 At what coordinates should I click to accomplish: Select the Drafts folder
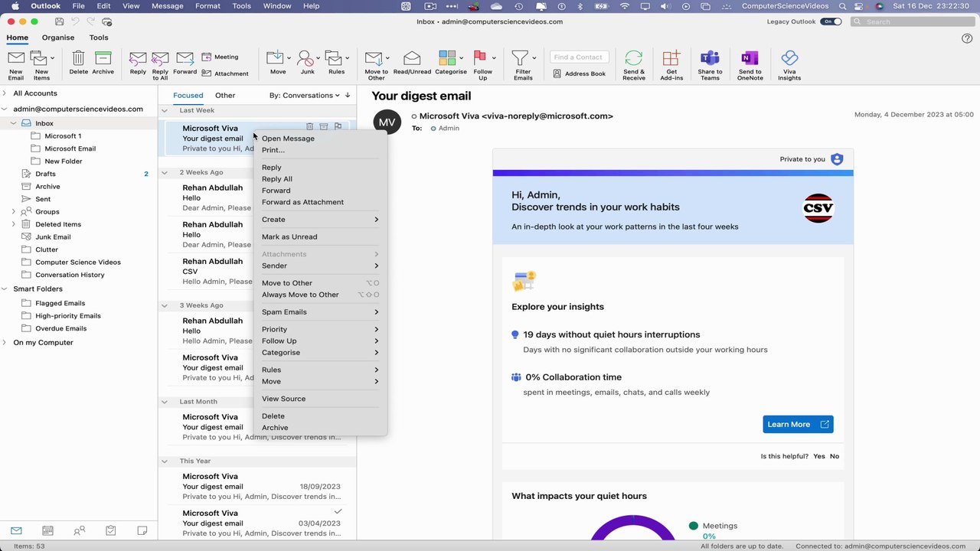pos(46,174)
